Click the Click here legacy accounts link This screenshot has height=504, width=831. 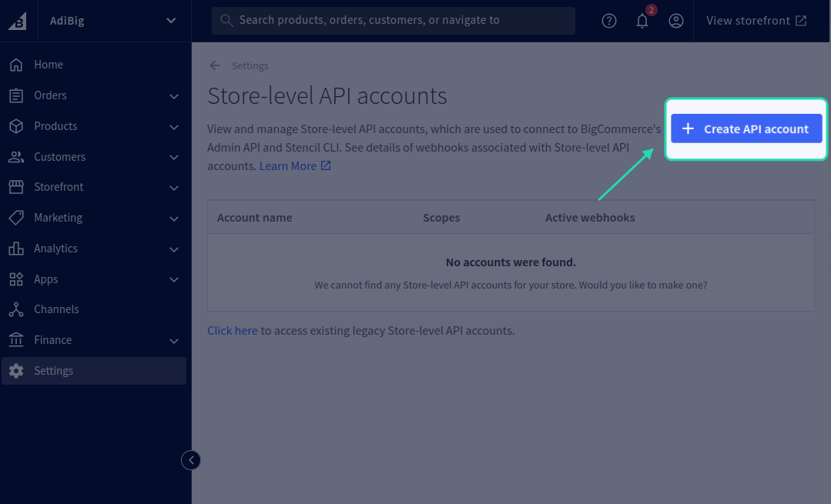232,330
